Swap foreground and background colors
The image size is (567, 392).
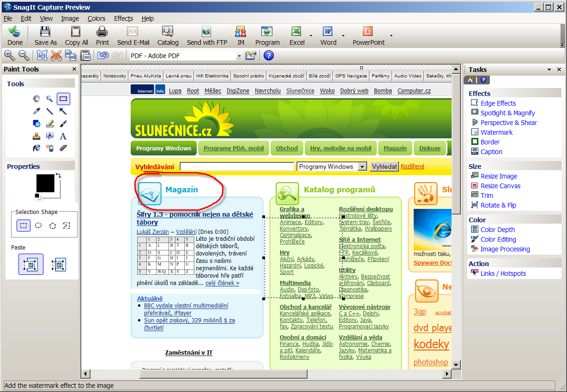click(59, 176)
